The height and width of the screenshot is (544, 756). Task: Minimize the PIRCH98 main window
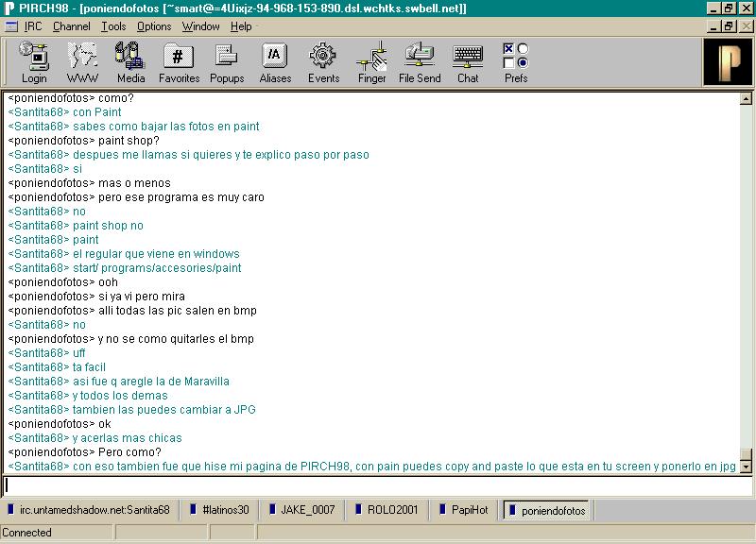714,8
